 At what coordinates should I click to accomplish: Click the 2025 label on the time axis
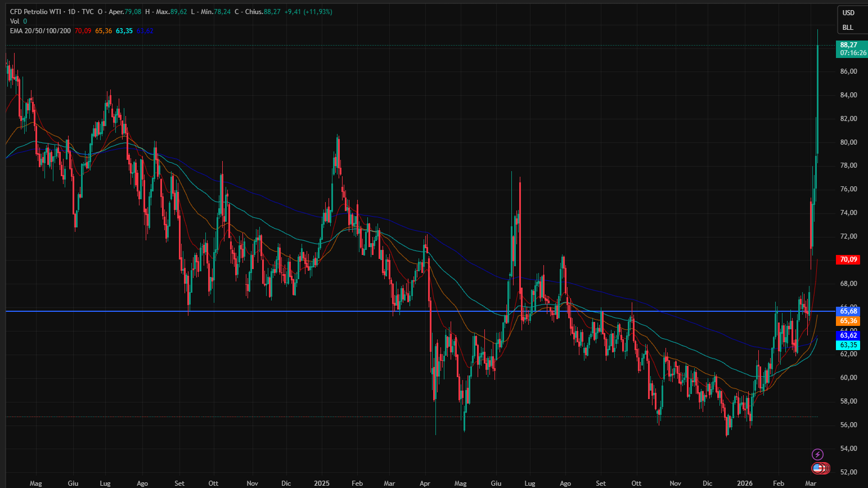point(322,483)
